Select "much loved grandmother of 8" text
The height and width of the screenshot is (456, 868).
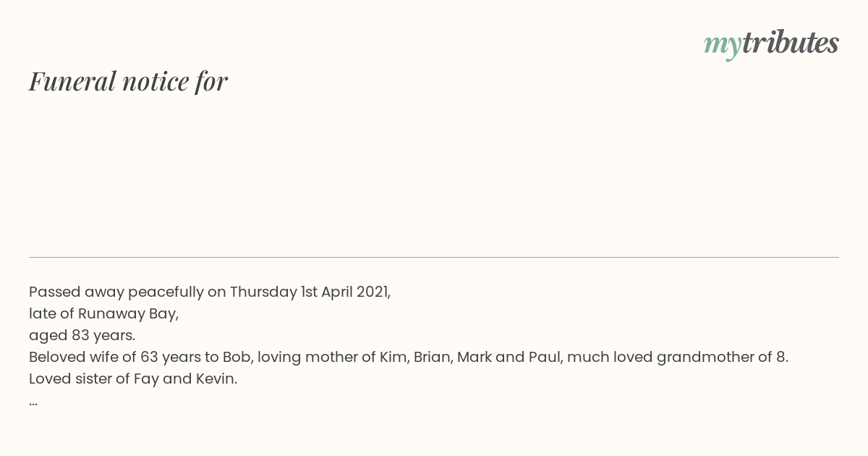point(676,357)
